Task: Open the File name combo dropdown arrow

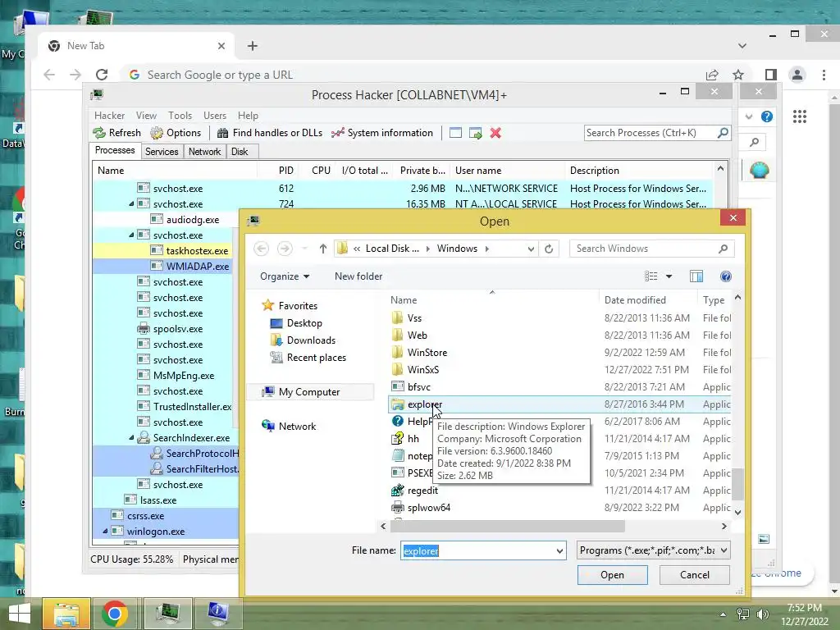Action: (559, 550)
